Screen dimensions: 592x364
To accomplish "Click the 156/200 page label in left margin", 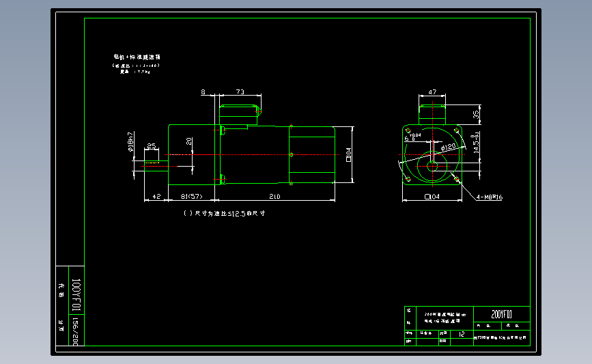I will 74,331.
